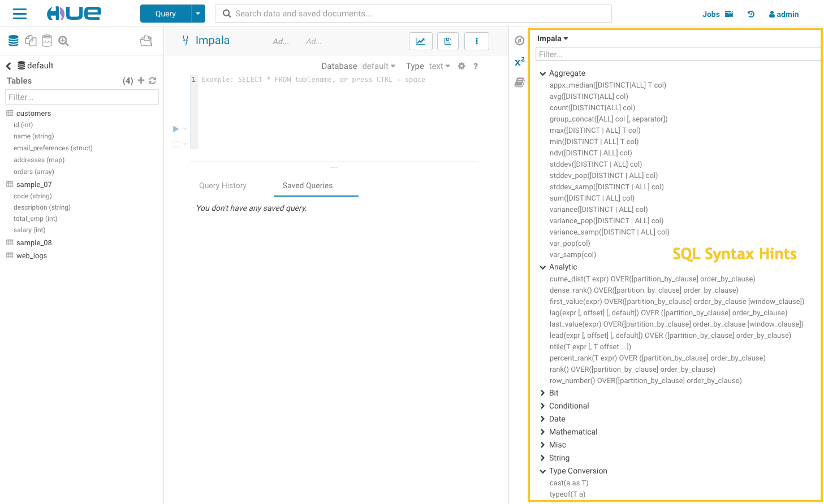Click the Jobs link
This screenshot has height=504, width=824.
point(711,14)
